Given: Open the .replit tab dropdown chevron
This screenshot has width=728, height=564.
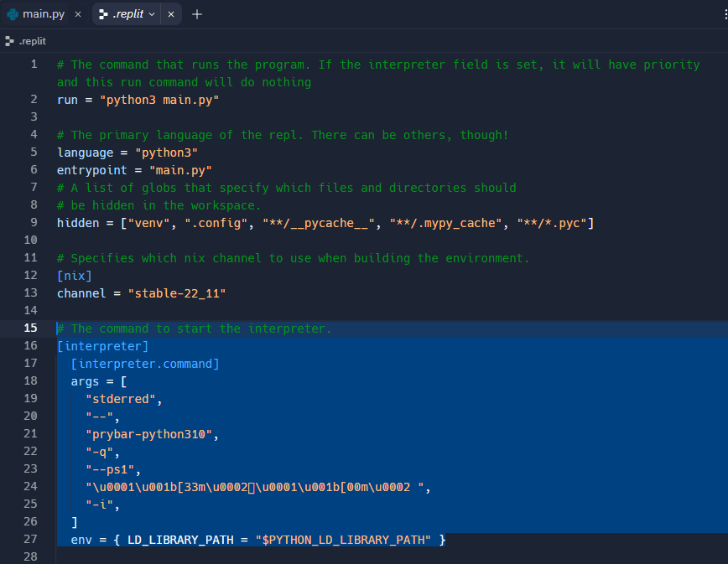Looking at the screenshot, I should (x=152, y=14).
